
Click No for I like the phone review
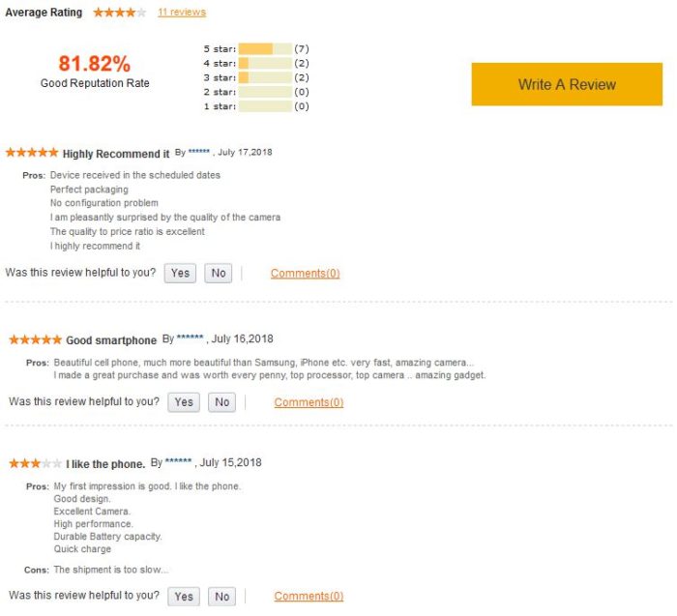[221, 596]
